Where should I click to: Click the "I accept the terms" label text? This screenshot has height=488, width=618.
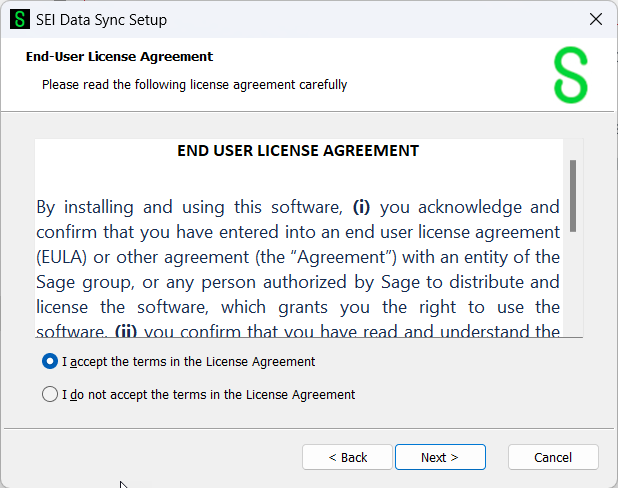188,362
